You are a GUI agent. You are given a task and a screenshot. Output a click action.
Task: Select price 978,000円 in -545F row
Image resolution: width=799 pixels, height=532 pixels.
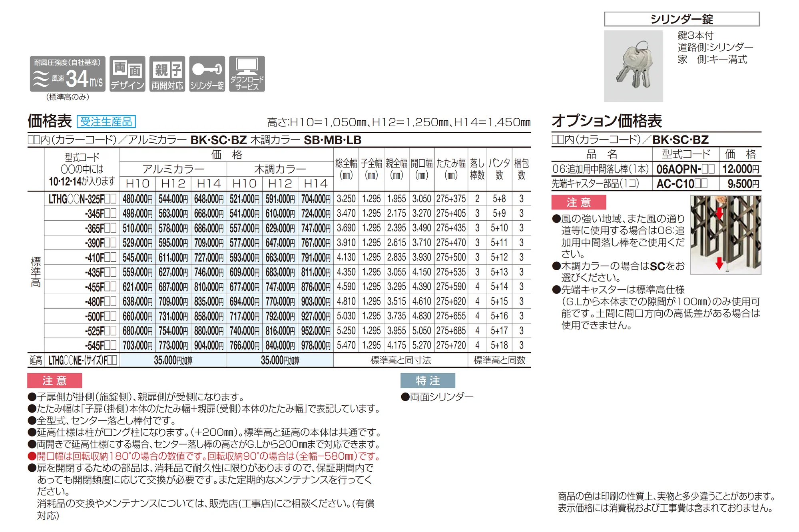coord(316,345)
